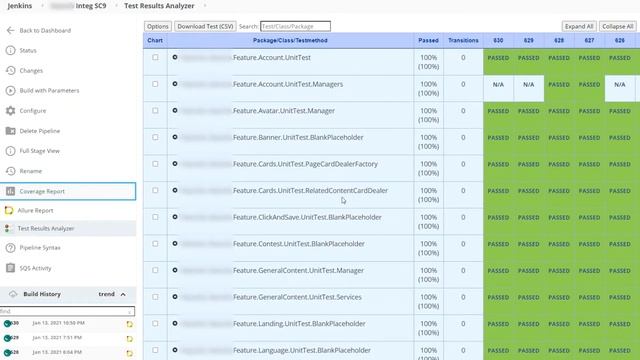
Task: Expand the Feature.Avatar.UnitTest.Manager package row
Action: pos(175,110)
